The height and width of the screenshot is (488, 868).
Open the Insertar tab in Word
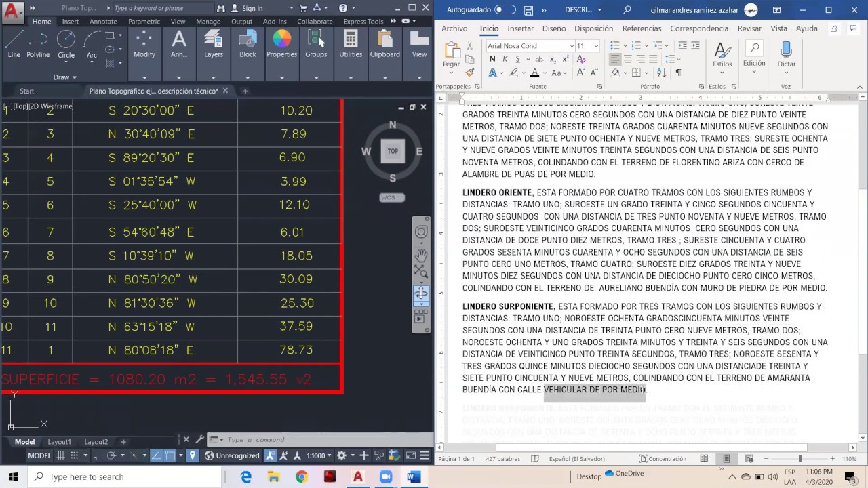[x=520, y=28]
